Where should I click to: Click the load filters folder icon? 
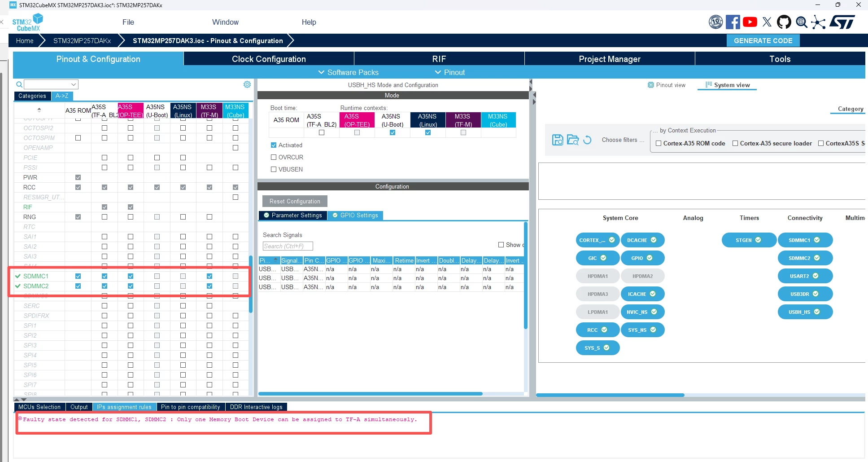[x=573, y=140]
